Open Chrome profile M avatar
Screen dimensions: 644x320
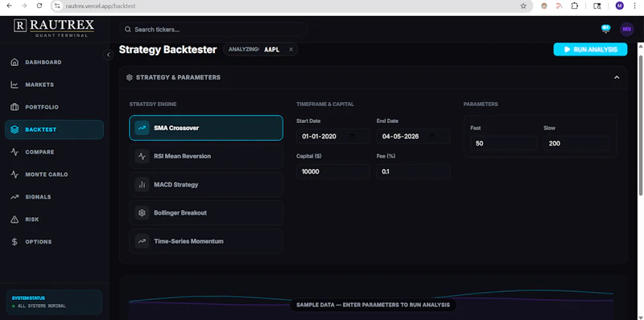click(x=619, y=6)
